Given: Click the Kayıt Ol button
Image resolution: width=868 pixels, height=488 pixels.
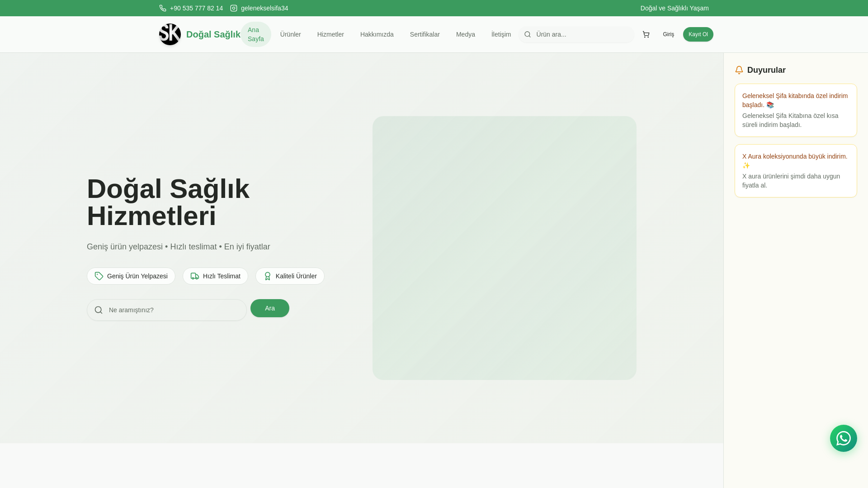Looking at the screenshot, I should click(x=698, y=34).
